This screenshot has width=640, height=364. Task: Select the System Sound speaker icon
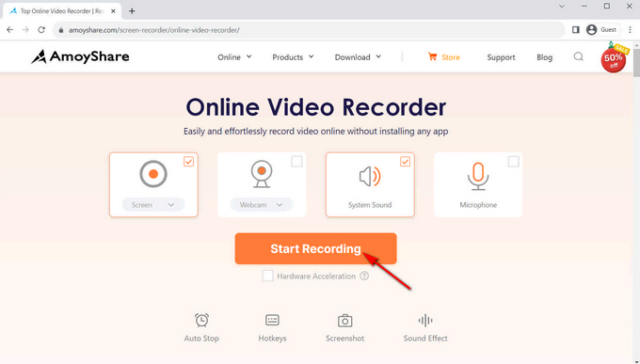(370, 176)
